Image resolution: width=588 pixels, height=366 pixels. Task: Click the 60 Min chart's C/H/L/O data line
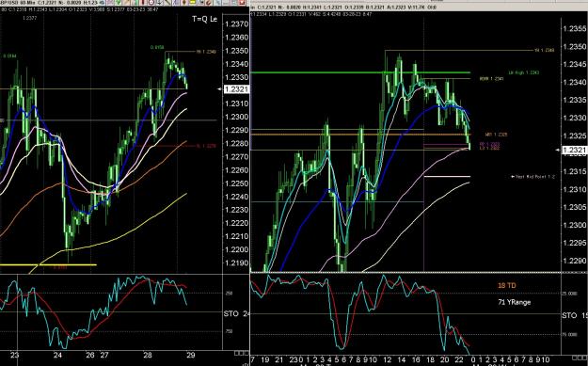[x=80, y=9]
